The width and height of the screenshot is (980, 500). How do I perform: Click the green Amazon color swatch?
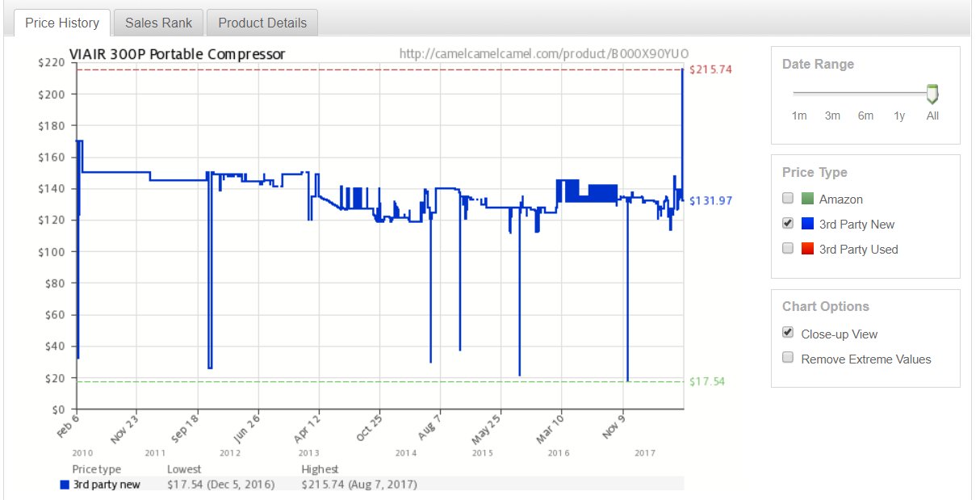(x=807, y=199)
